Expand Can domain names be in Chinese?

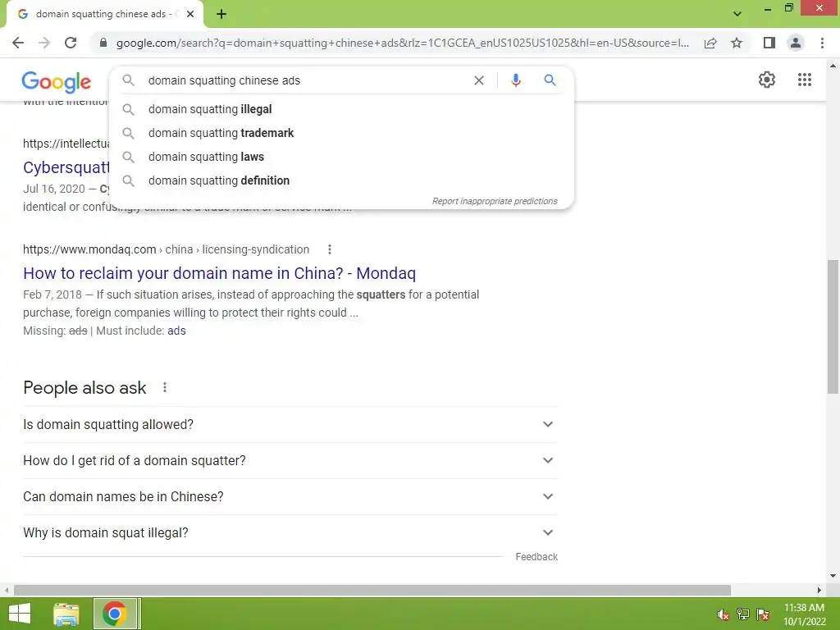click(x=290, y=496)
